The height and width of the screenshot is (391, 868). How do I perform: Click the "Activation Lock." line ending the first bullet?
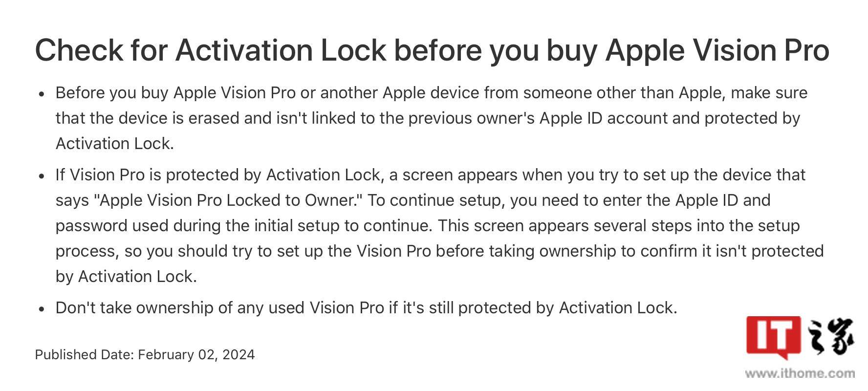(115, 144)
